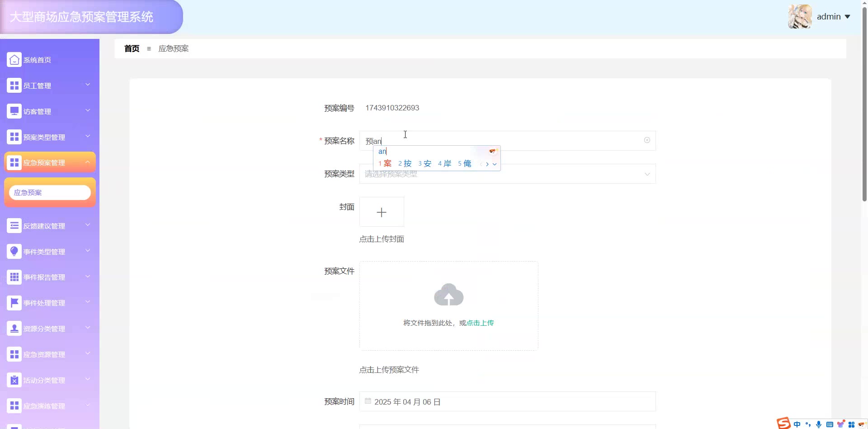Click the 预案类型管理 grid icon
Viewport: 868px width, 429px height.
coord(14,137)
